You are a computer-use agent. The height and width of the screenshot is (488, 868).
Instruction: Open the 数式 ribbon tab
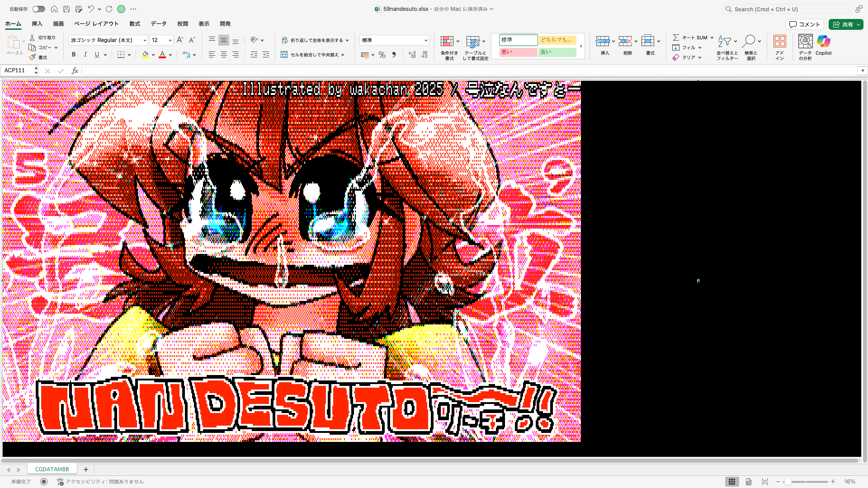(135, 24)
